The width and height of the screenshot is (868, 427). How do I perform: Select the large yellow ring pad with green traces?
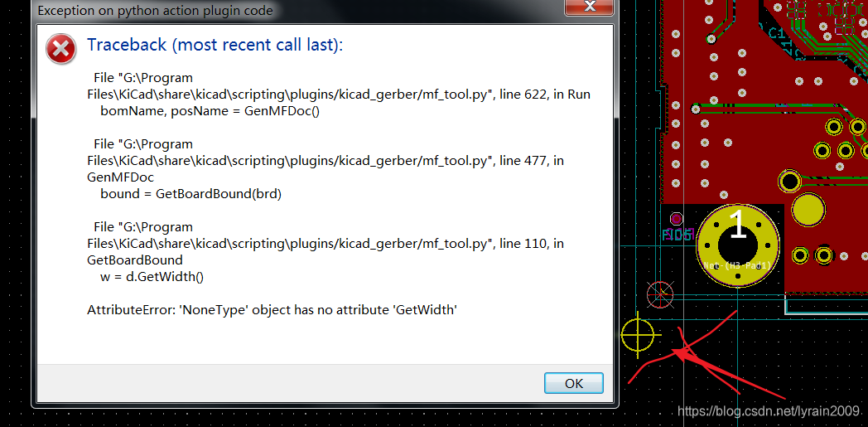[x=789, y=181]
